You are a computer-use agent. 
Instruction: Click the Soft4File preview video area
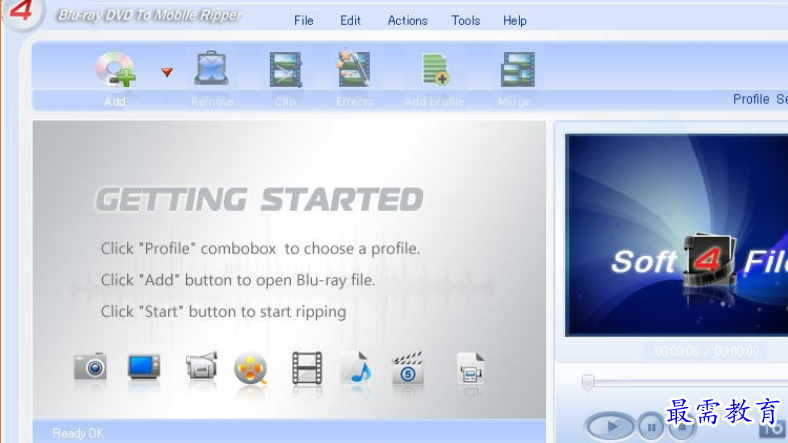click(676, 235)
